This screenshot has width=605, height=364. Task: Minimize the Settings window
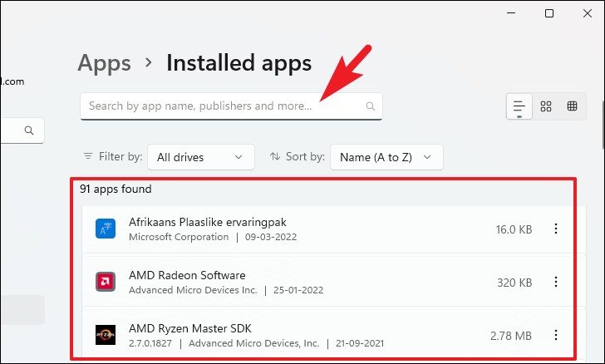pyautogui.click(x=511, y=13)
